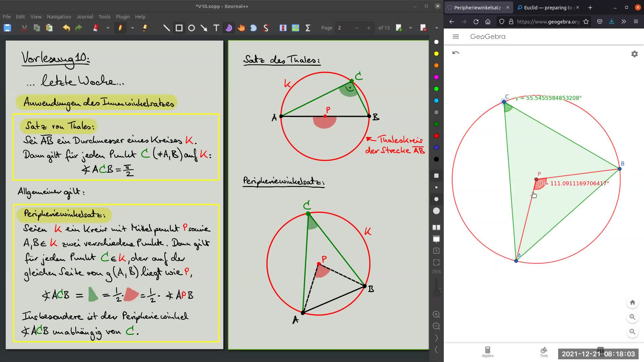Screen dimensions: 644x362
Task: Click the undo button in Xournal++
Action: point(66,28)
